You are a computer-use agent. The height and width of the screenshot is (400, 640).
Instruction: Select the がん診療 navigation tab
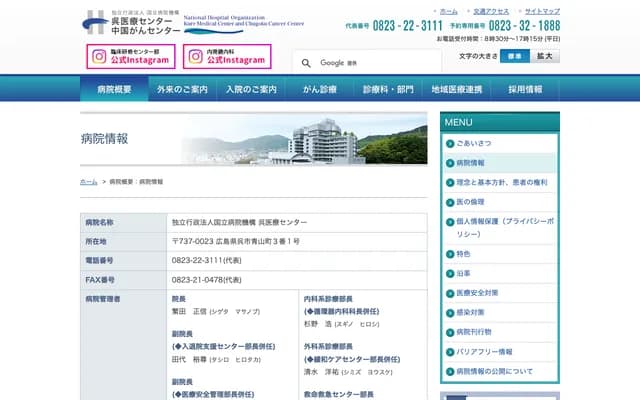coord(320,89)
